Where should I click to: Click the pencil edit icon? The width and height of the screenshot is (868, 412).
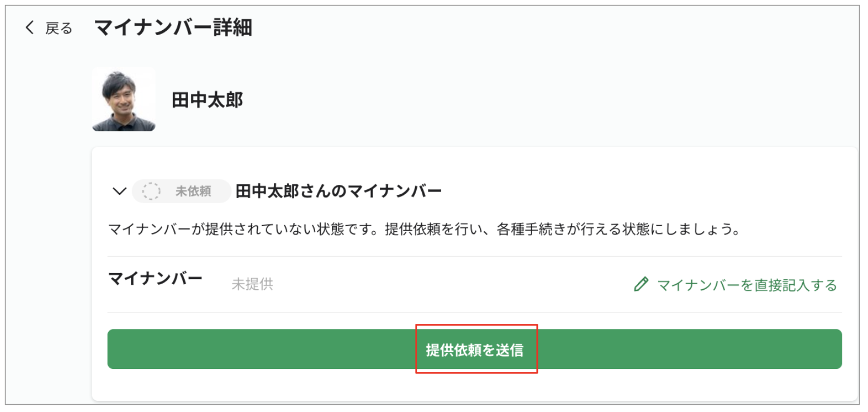click(642, 284)
